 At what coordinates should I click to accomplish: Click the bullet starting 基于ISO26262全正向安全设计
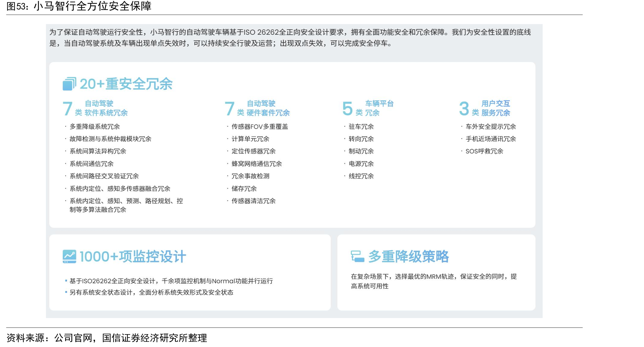click(x=171, y=281)
